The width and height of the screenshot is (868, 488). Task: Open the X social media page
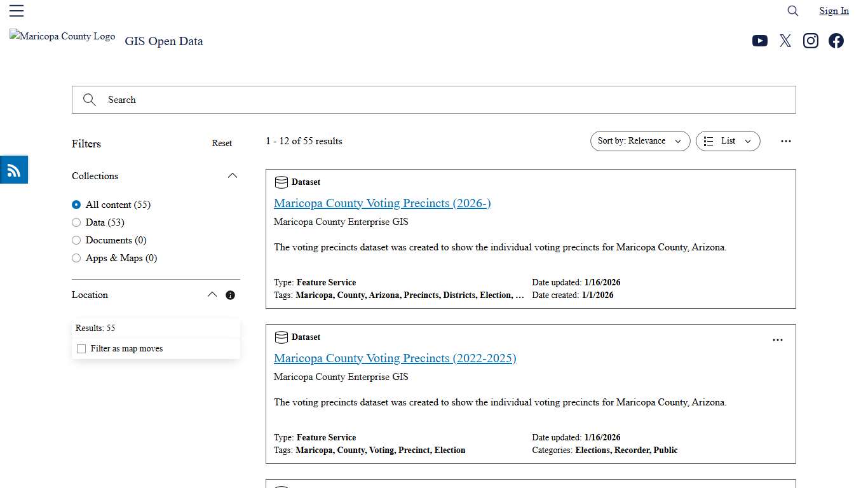tap(785, 41)
